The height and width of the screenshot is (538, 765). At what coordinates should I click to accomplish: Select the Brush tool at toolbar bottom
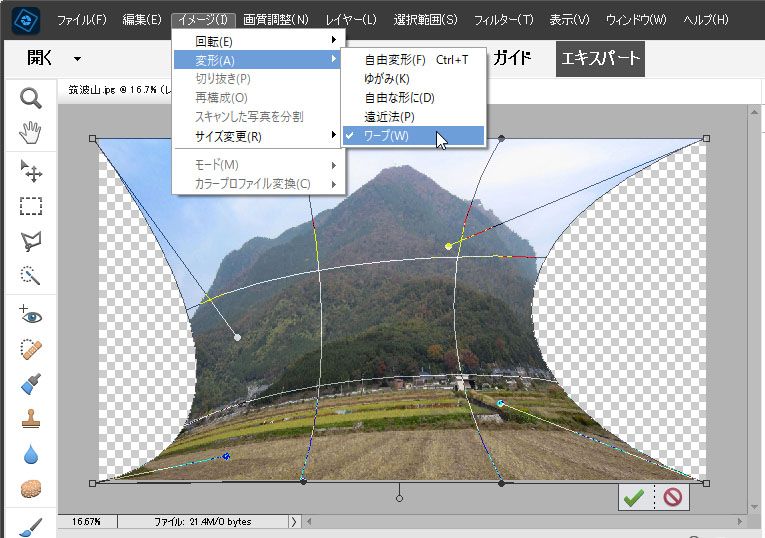[31, 526]
